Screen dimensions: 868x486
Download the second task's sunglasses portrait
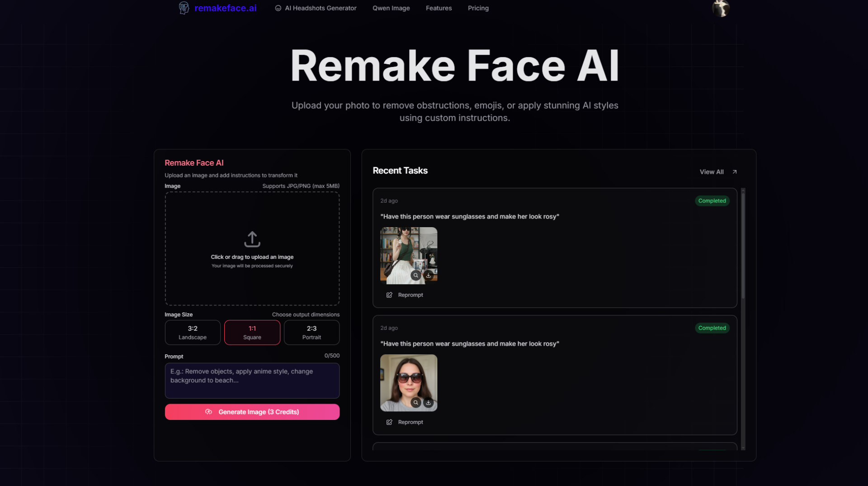(429, 402)
